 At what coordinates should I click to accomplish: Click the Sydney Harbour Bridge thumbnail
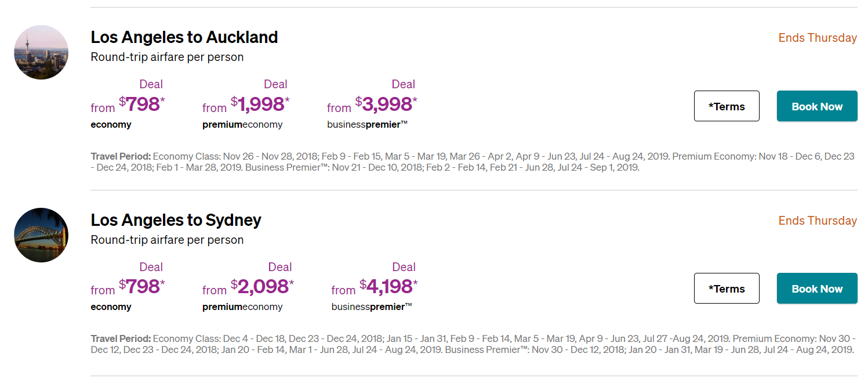(x=41, y=235)
